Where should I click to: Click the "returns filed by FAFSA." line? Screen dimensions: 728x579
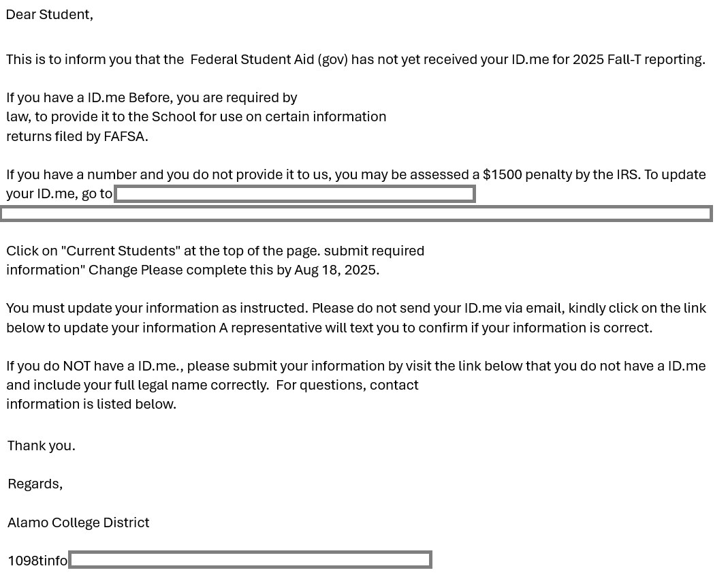coord(77,136)
